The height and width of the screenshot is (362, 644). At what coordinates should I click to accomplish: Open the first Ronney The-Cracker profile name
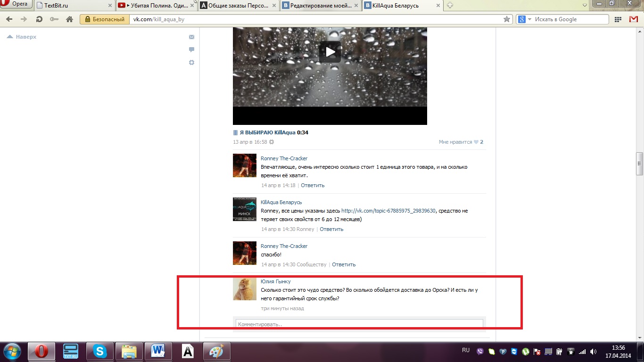[x=284, y=158]
